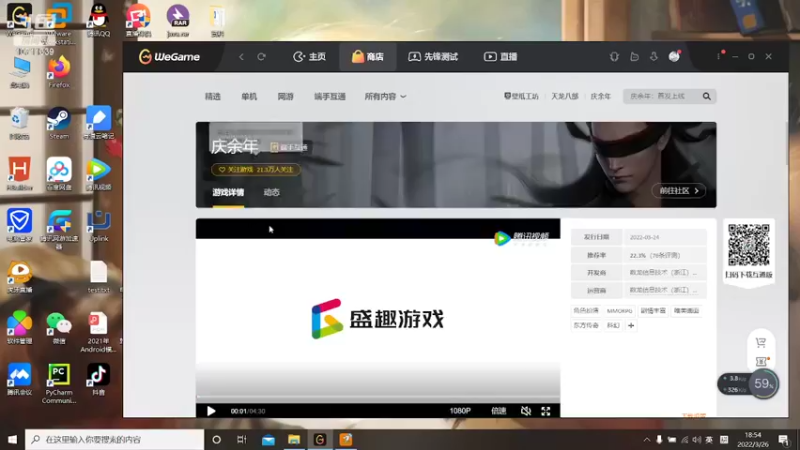Click the MMORPG tag
The width and height of the screenshot is (800, 450).
click(x=619, y=311)
